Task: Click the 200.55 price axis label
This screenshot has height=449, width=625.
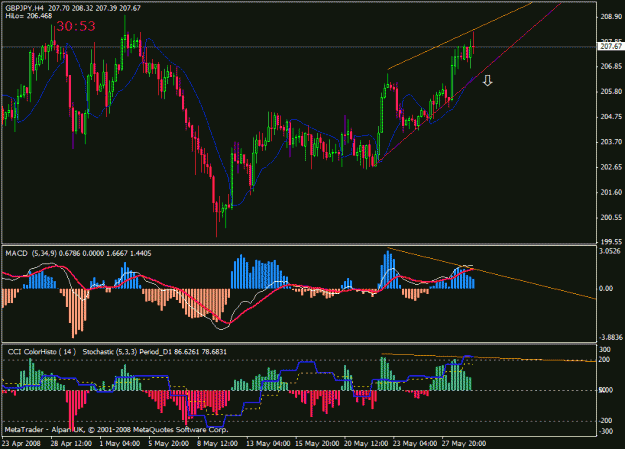Action: pyautogui.click(x=611, y=217)
